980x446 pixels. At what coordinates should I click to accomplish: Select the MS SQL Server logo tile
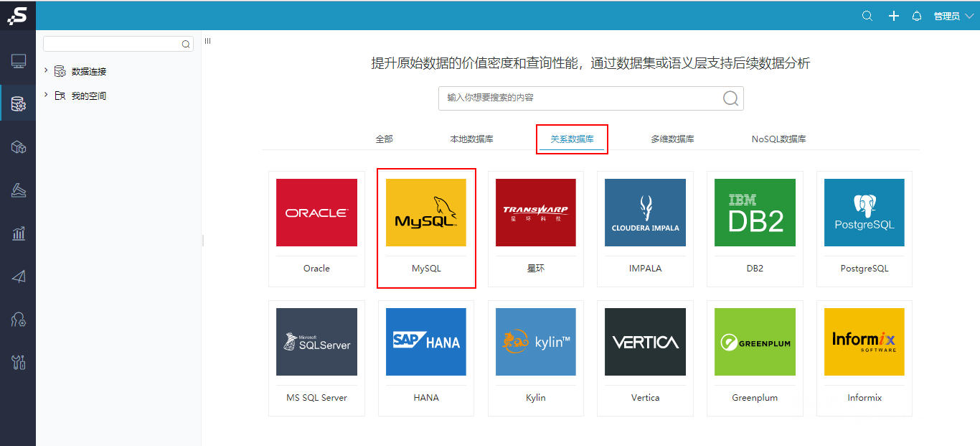316,342
